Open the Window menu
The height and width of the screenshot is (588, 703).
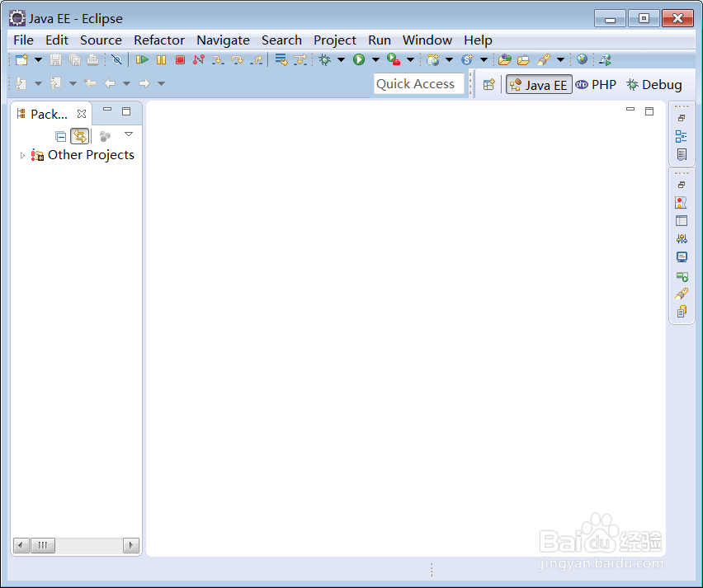pos(427,40)
